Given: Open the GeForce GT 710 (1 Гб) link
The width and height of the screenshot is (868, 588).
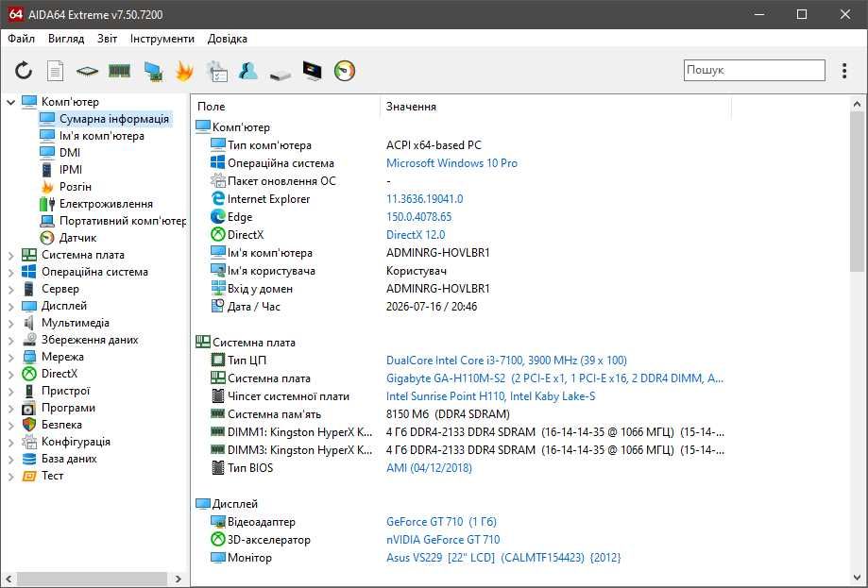Looking at the screenshot, I should (441, 522).
